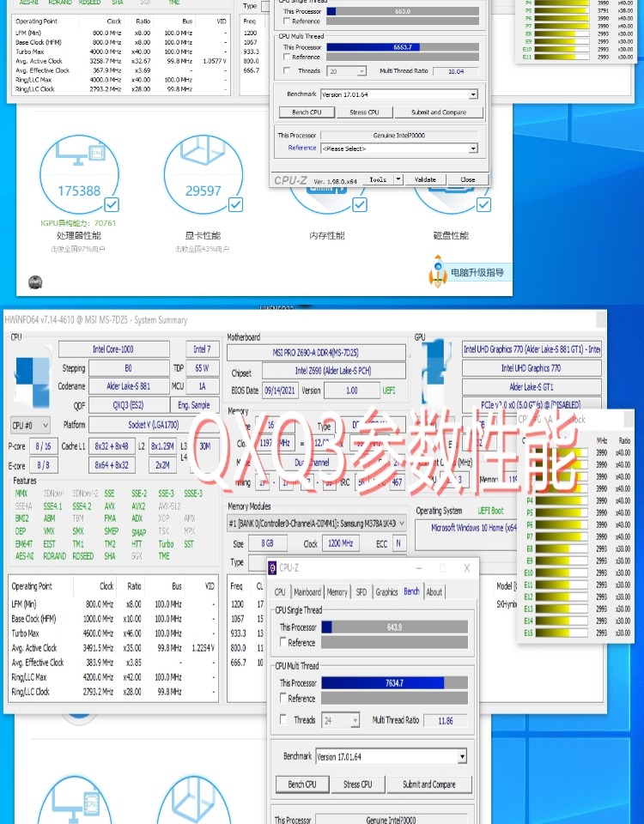The width and height of the screenshot is (644, 824).
Task: Click the Close button next to Validate
Action: coord(467,179)
